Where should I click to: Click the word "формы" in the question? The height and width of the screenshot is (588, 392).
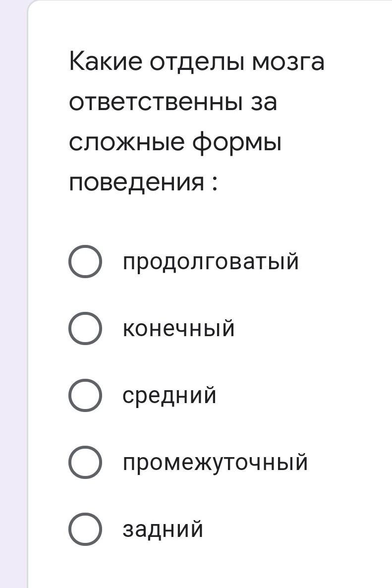237,143
